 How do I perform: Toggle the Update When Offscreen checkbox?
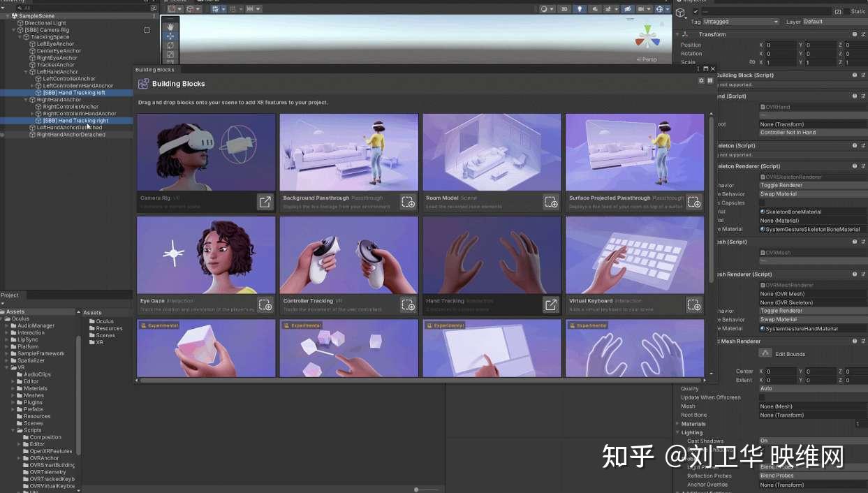[x=762, y=397]
